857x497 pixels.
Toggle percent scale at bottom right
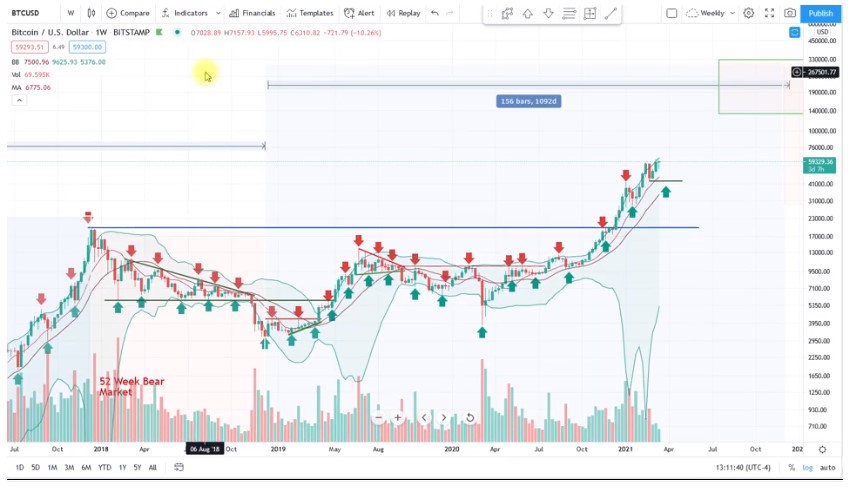[791, 467]
